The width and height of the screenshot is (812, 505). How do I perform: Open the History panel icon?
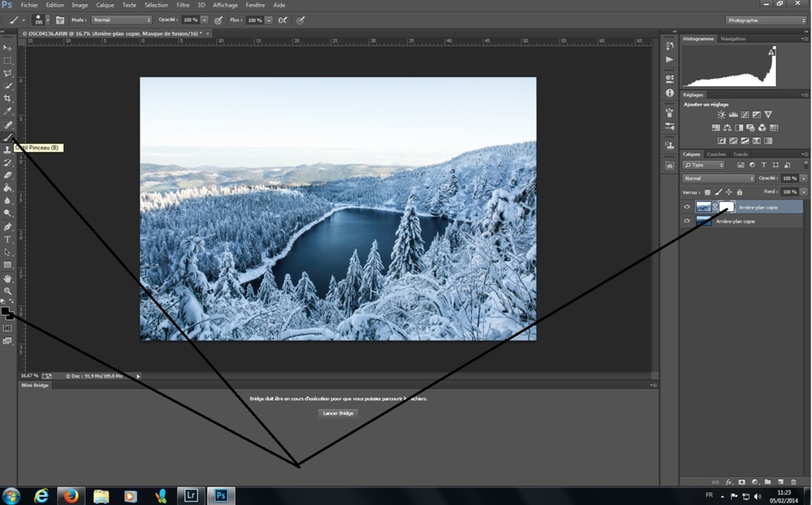(x=670, y=45)
